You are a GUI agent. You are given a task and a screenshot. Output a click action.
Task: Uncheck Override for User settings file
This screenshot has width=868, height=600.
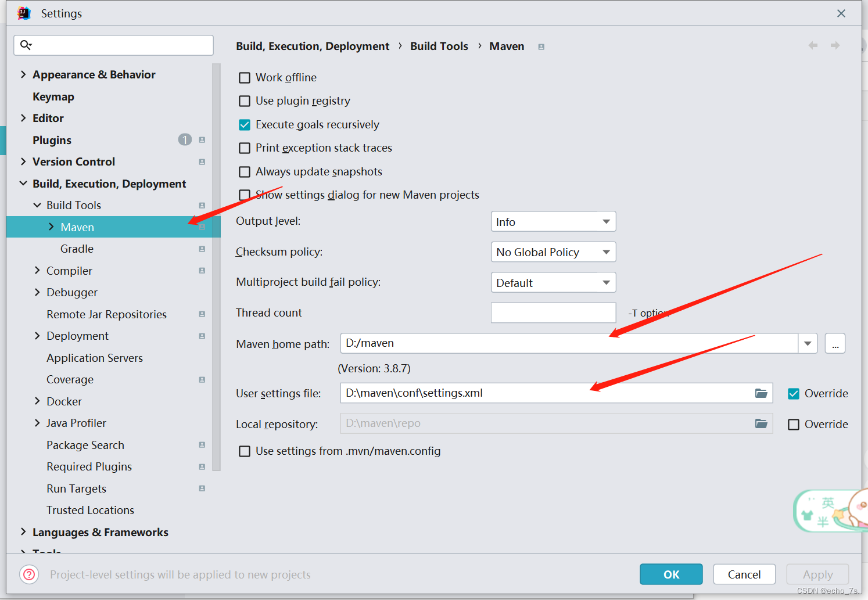click(x=794, y=394)
